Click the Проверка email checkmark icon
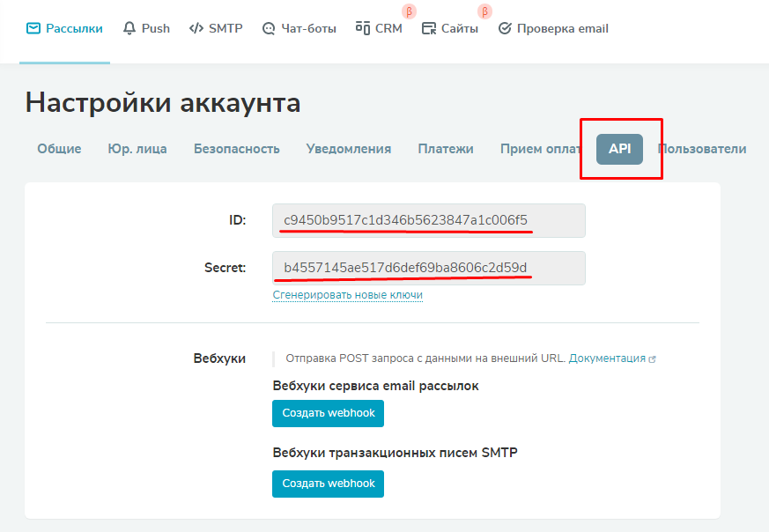 [x=505, y=28]
